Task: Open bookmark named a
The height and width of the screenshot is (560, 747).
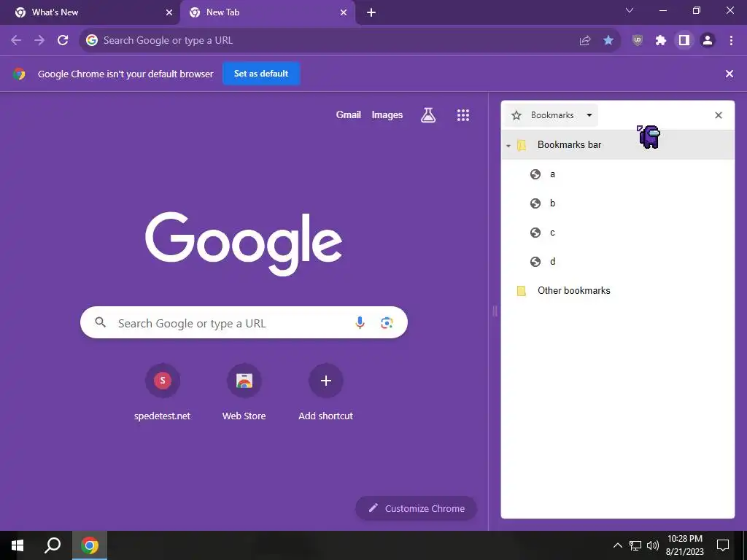Action: [x=617, y=174]
